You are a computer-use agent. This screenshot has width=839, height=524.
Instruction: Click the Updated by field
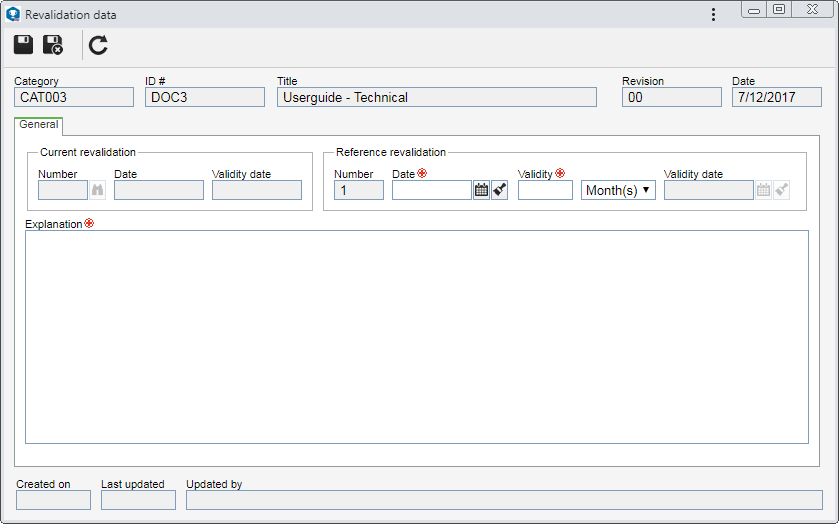504,500
